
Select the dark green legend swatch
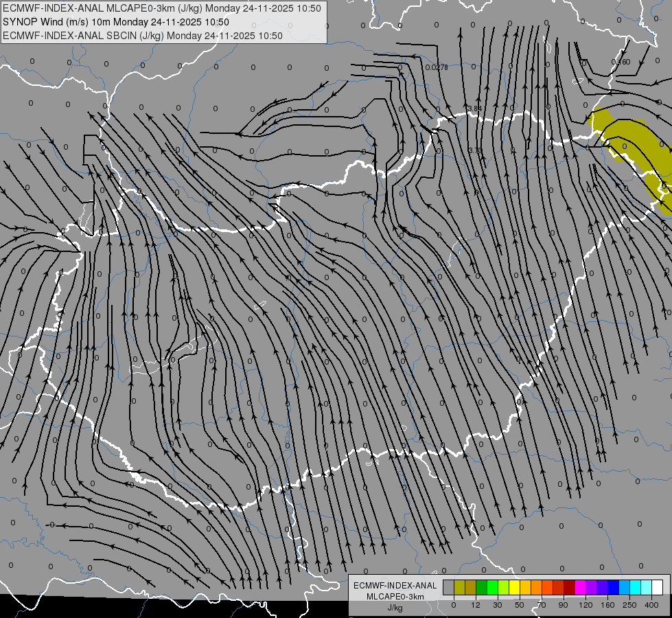(x=482, y=587)
